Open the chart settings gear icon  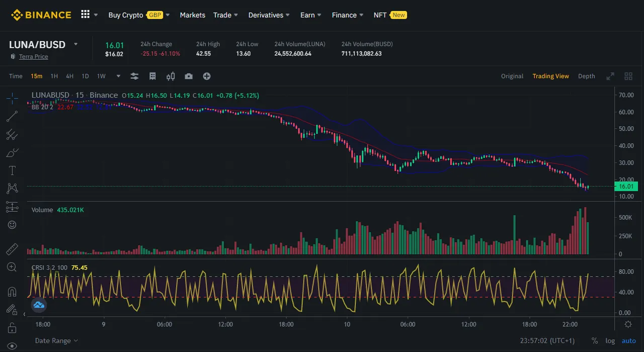[628, 324]
